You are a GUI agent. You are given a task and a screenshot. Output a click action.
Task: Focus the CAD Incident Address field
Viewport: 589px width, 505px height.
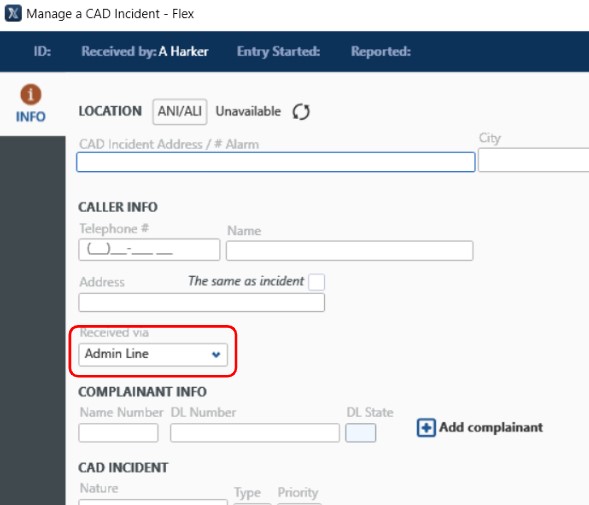(x=276, y=162)
